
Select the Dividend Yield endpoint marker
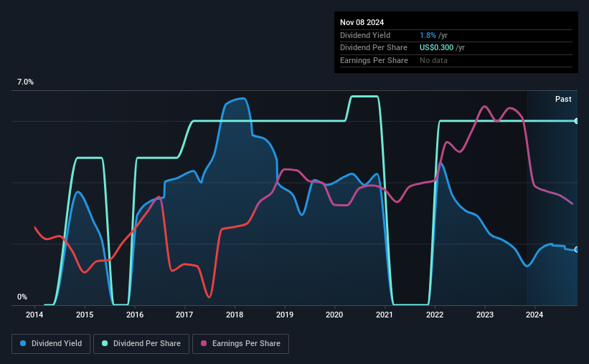coord(576,249)
